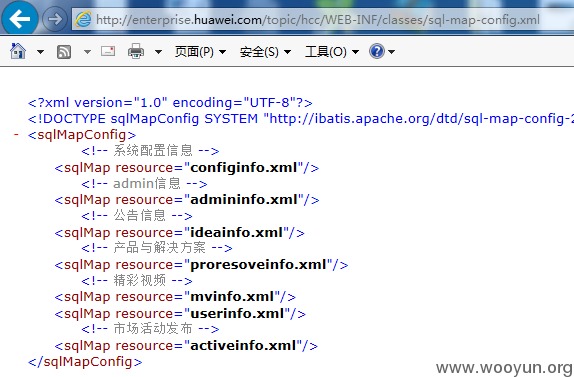574x377 pixels.
Task: Select the userinfo.xml resource line
Action: pyautogui.click(x=180, y=314)
